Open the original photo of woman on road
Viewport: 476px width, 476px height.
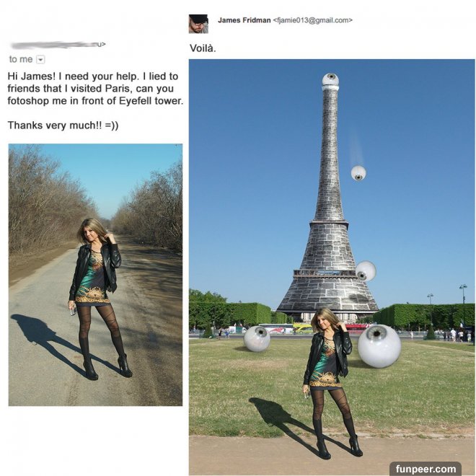point(95,275)
